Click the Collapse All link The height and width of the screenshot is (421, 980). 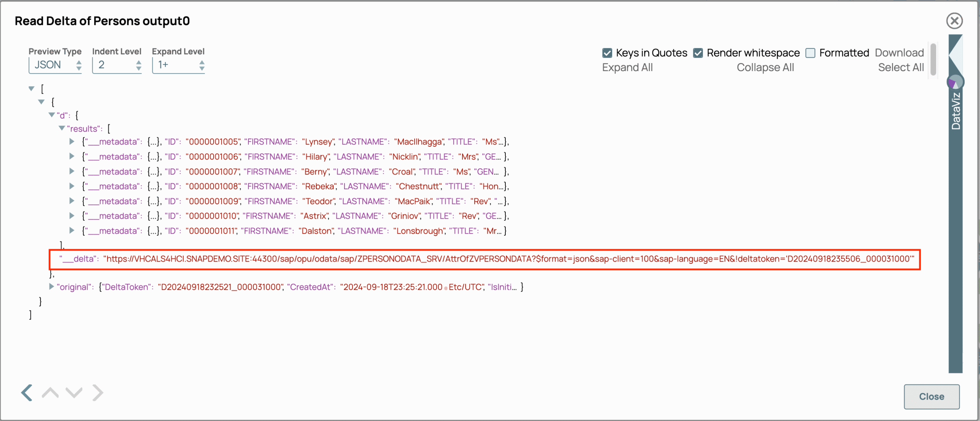765,68
